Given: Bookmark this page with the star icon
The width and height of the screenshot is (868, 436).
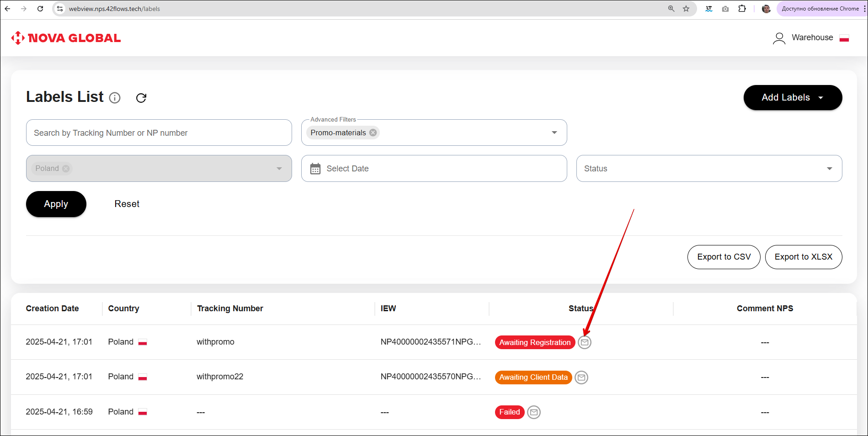Looking at the screenshot, I should point(686,9).
